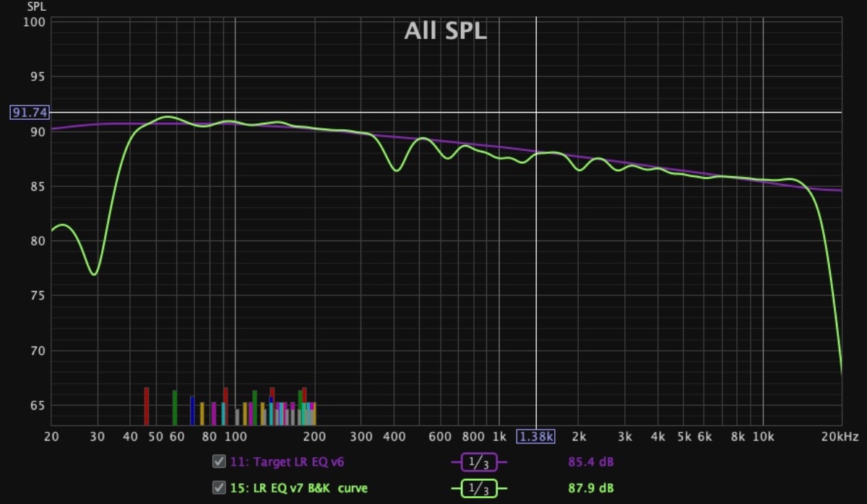Click the "All SPL" graph title
This screenshot has width=867, height=504.
[x=445, y=31]
